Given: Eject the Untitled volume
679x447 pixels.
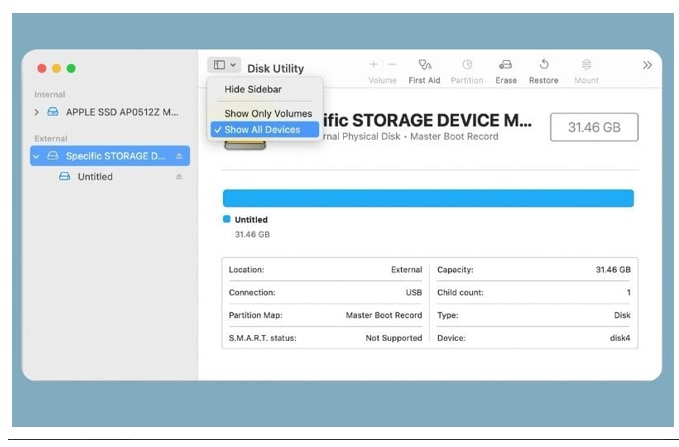Looking at the screenshot, I should [x=180, y=177].
